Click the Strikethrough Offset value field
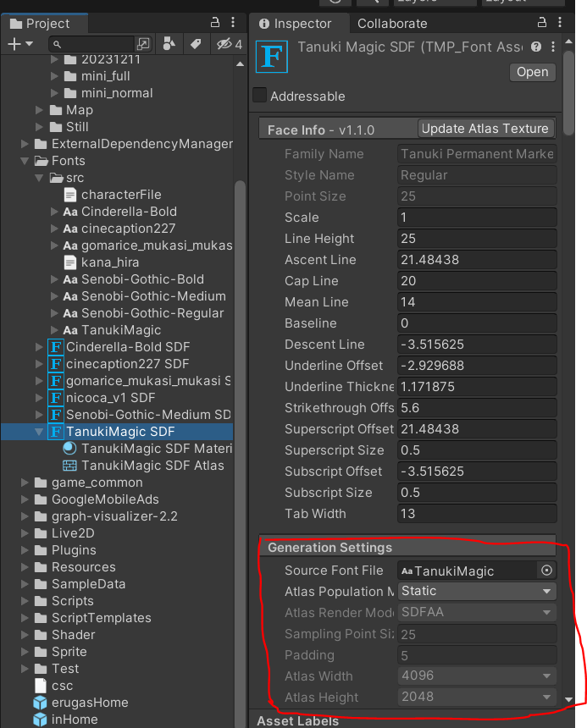Screen dimensions: 587x728 point(477,408)
